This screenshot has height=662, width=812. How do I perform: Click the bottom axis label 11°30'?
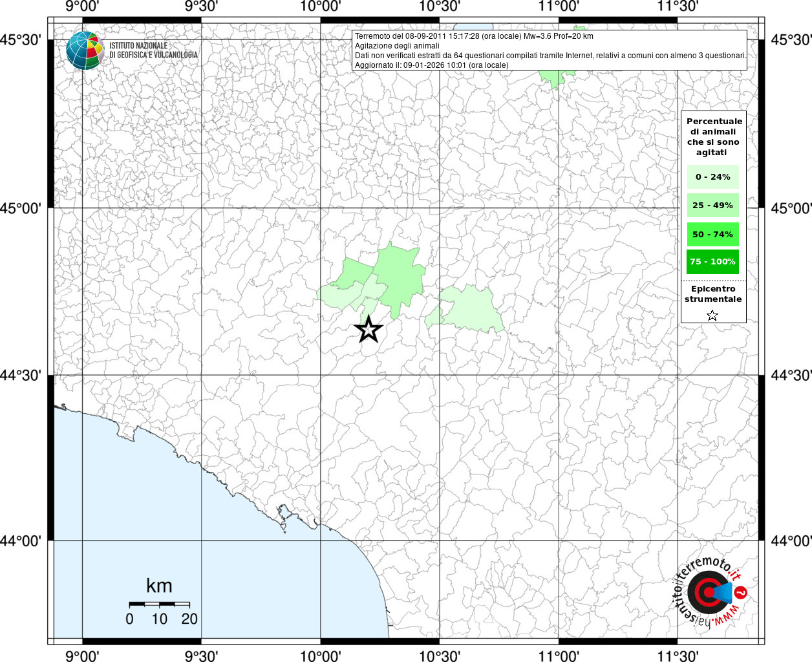(678, 656)
